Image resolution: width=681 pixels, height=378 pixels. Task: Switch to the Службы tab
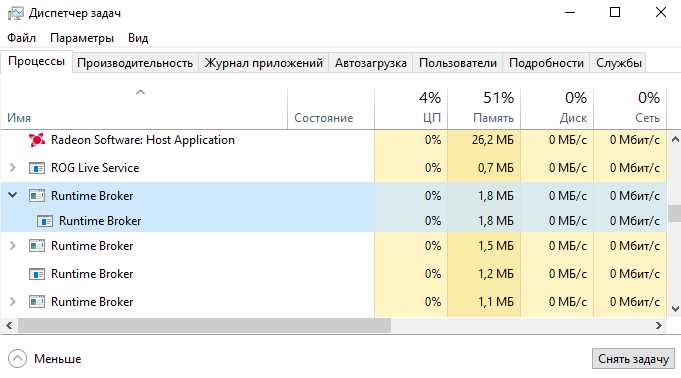coord(618,63)
